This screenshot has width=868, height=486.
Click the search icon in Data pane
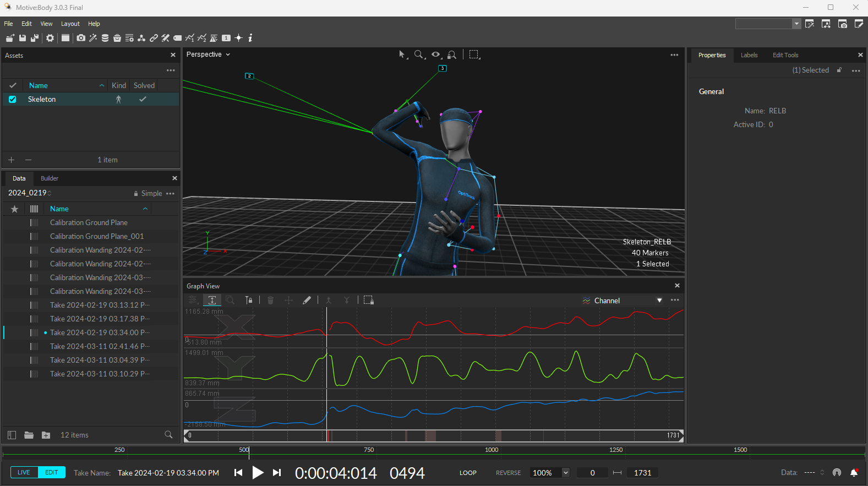point(168,435)
